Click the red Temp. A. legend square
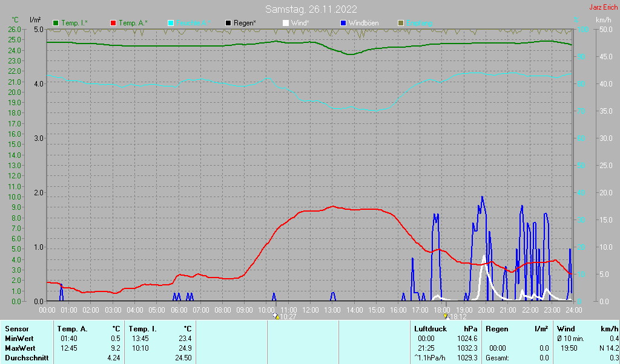The image size is (620, 364). point(113,23)
